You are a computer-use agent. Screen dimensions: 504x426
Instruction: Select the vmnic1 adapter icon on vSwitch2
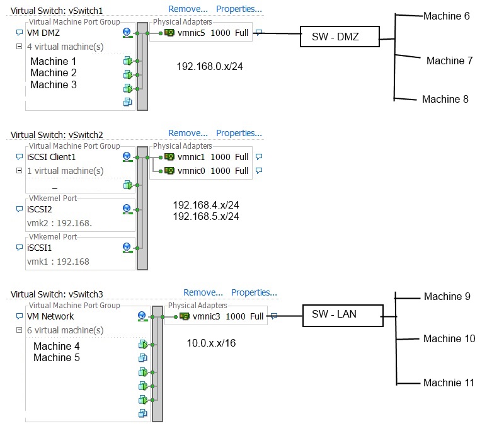click(x=171, y=157)
